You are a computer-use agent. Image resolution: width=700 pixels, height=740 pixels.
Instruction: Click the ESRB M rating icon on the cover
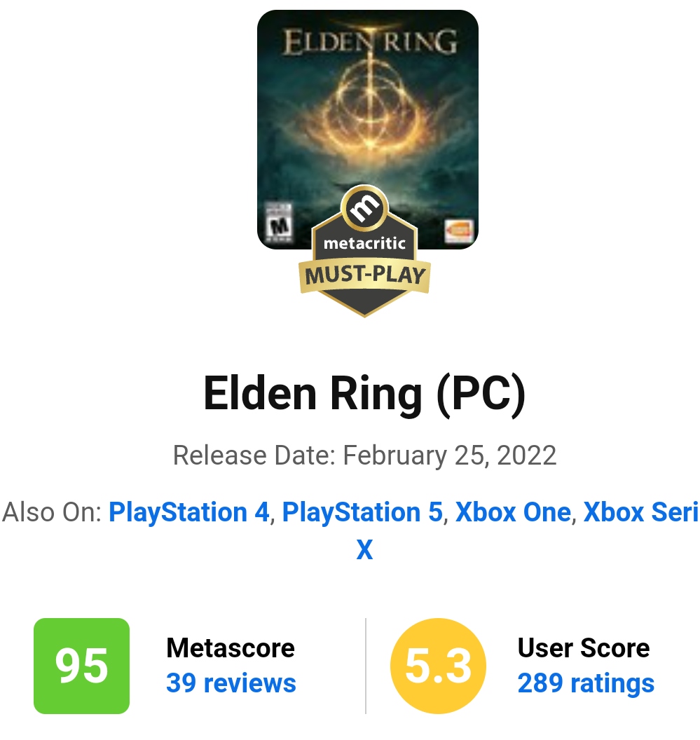click(x=278, y=223)
